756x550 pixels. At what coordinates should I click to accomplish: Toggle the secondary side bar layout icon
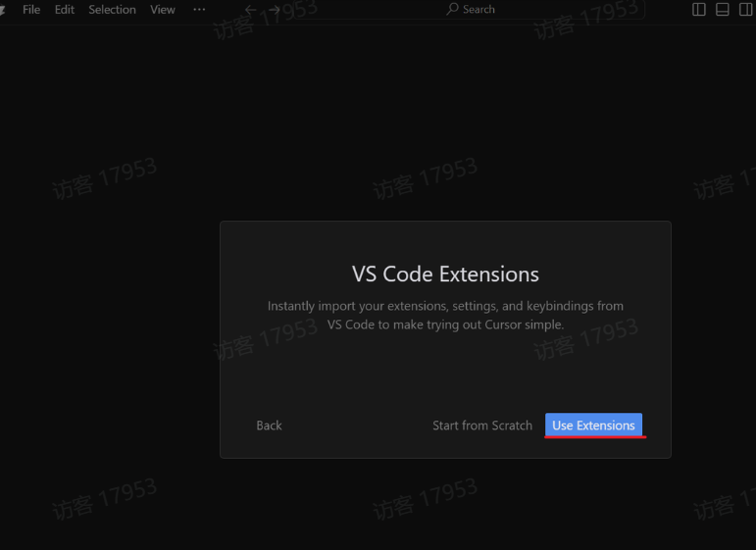pos(746,10)
